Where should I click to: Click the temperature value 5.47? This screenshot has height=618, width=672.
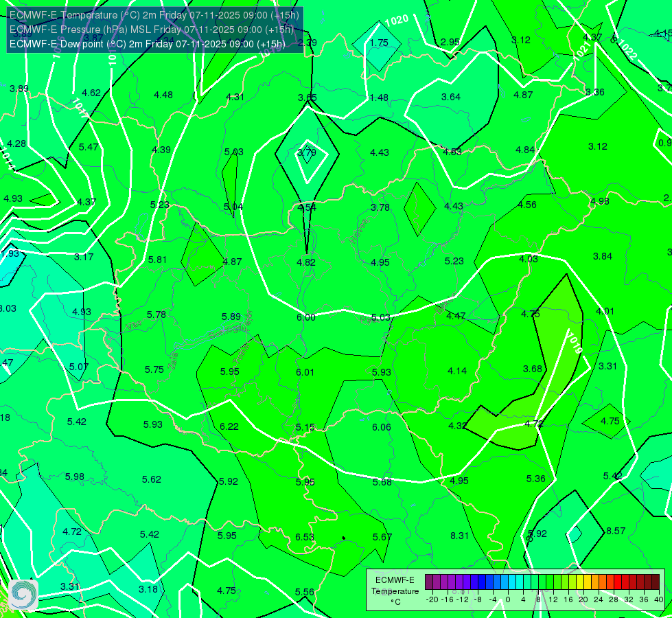point(89,147)
